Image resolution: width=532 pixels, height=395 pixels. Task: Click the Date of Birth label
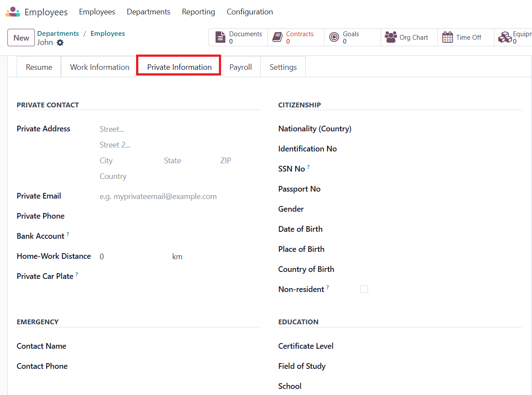click(x=300, y=229)
